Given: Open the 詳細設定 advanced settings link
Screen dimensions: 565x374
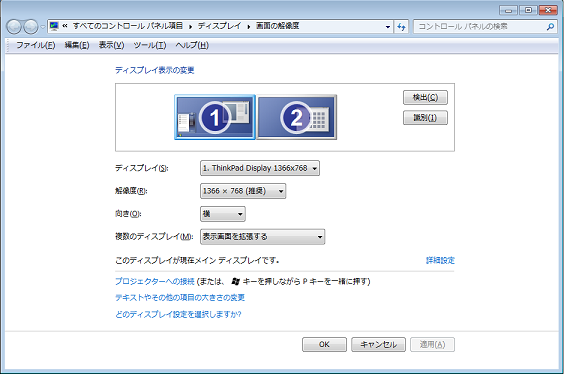Looking at the screenshot, I should pyautogui.click(x=440, y=260).
